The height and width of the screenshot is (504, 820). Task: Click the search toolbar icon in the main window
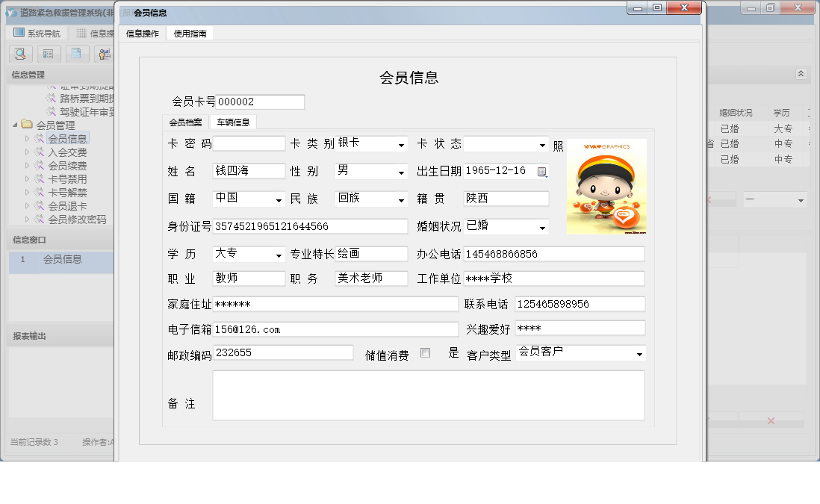pyautogui.click(x=20, y=54)
